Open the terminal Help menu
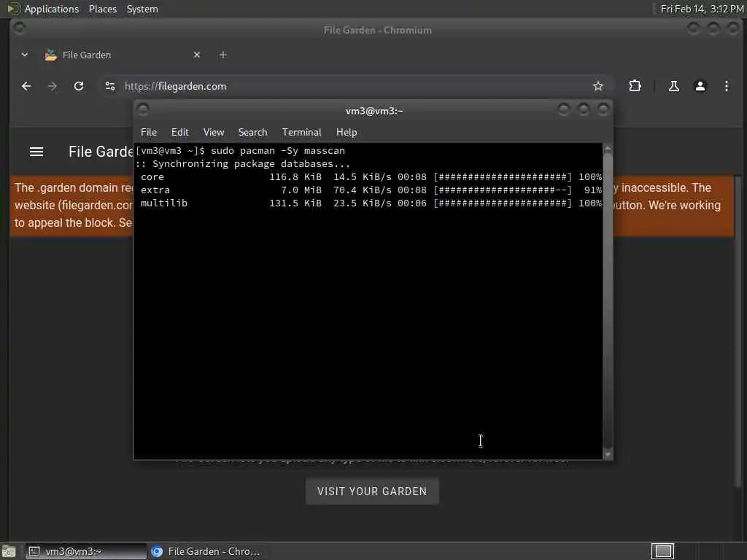Image resolution: width=747 pixels, height=560 pixels. tap(347, 133)
